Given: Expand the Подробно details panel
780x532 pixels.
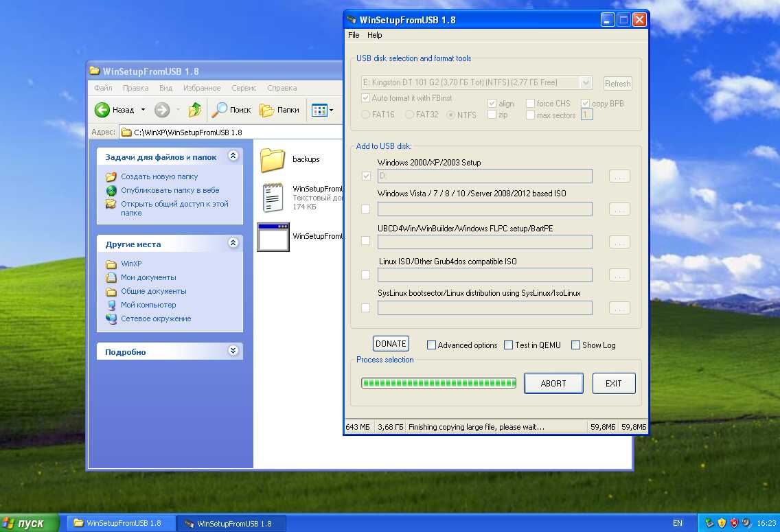Looking at the screenshot, I should pyautogui.click(x=233, y=351).
